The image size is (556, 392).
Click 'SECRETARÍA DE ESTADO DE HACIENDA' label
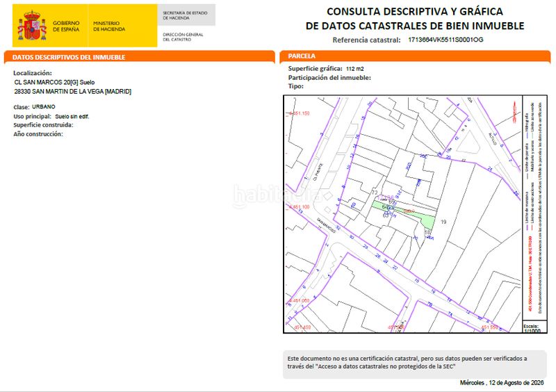(x=185, y=15)
